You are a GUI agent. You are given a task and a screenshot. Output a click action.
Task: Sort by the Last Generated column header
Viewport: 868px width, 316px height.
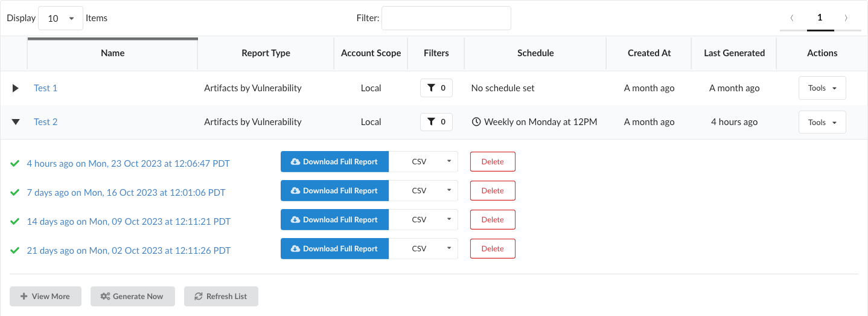tap(734, 53)
